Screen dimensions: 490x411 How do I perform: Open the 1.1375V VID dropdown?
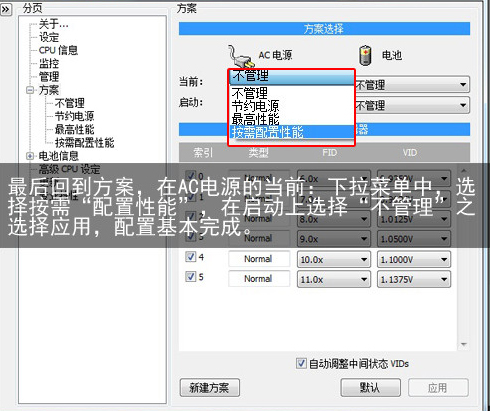414,279
